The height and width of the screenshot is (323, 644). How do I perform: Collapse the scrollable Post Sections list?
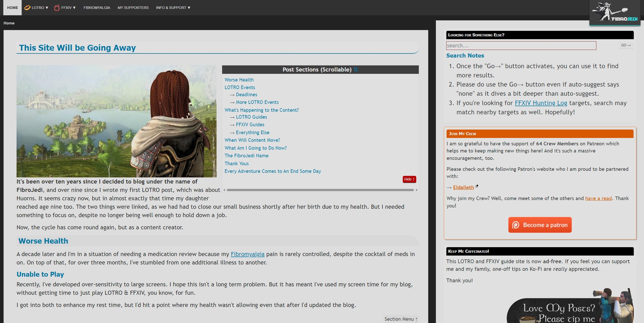409,179
